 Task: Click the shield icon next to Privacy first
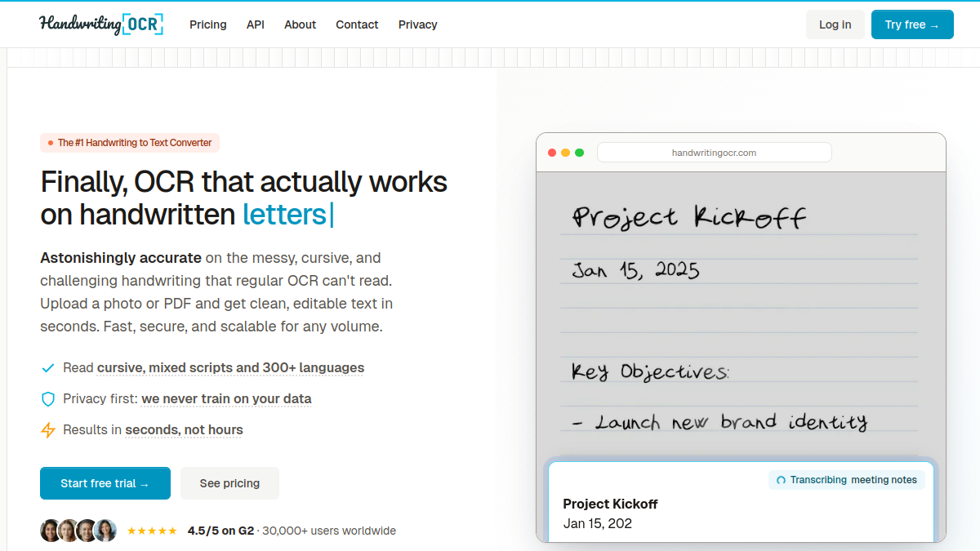click(x=48, y=399)
